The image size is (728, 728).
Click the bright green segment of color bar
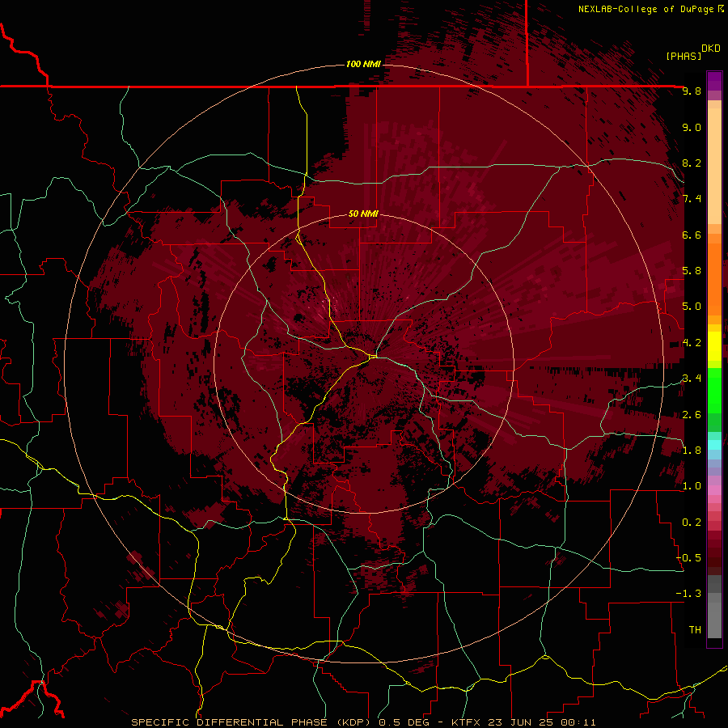tap(714, 392)
